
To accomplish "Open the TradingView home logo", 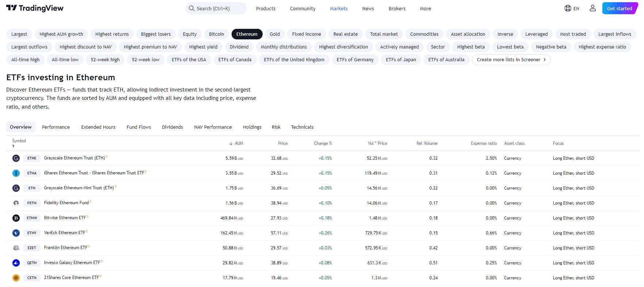I will pyautogui.click(x=35, y=8).
